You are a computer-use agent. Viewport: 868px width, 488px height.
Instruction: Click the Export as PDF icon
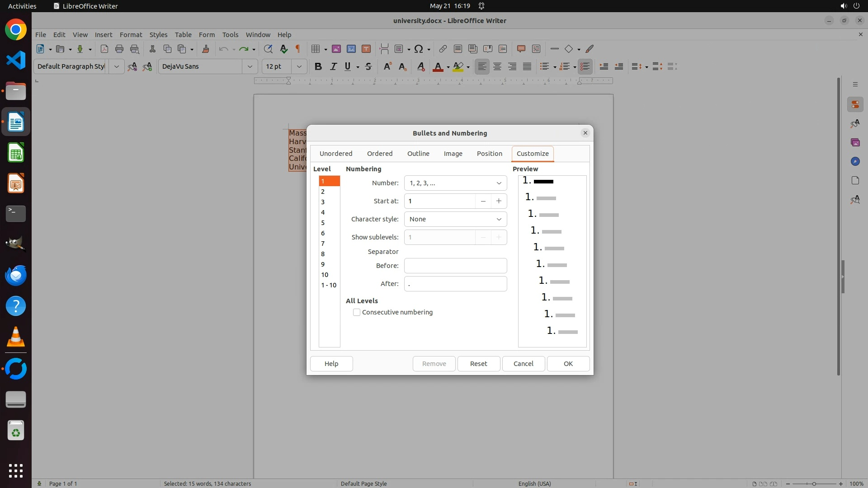click(104, 49)
